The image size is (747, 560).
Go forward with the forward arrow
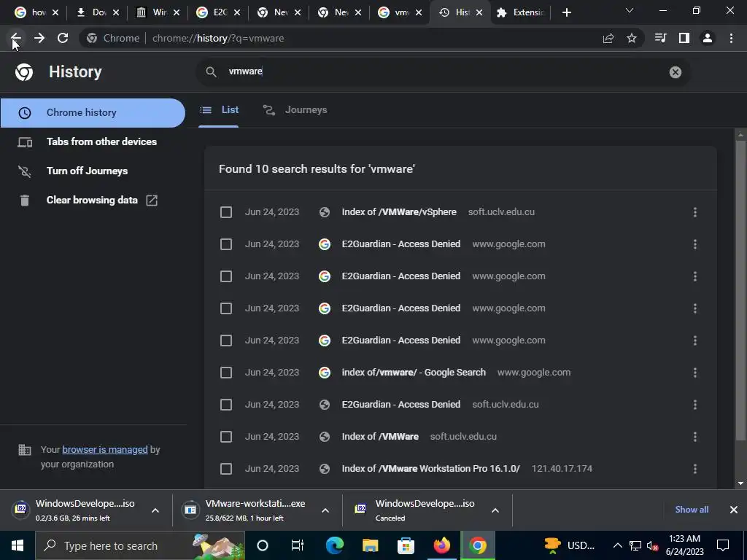[x=39, y=38]
